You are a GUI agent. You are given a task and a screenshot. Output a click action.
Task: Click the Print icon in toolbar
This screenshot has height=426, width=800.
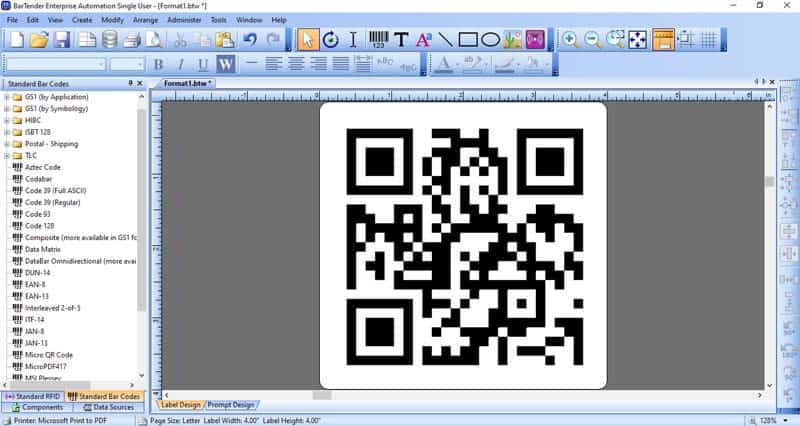[132, 40]
